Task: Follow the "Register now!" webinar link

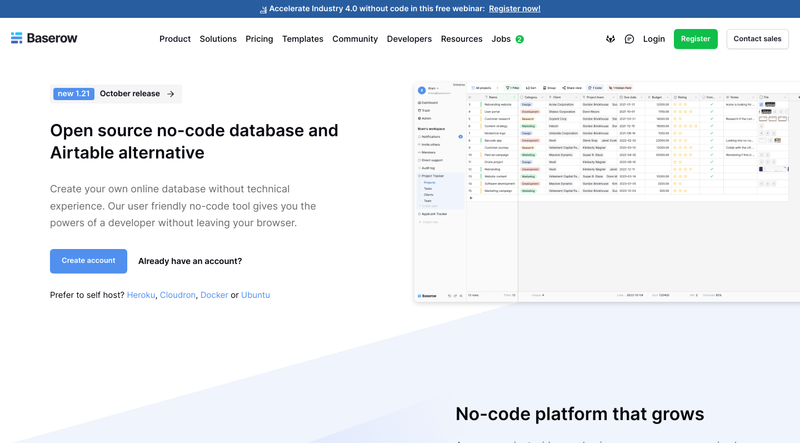Action: 514,9
